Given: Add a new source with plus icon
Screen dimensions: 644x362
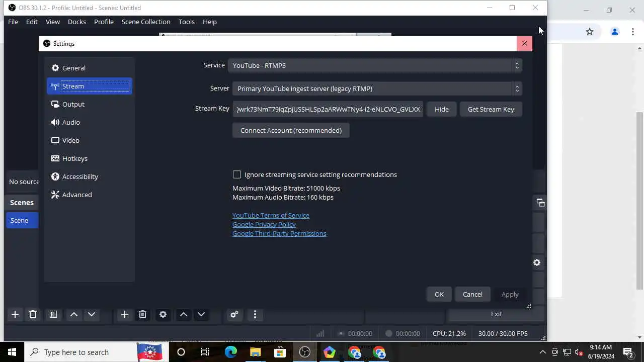Looking at the screenshot, I should pos(124,314).
